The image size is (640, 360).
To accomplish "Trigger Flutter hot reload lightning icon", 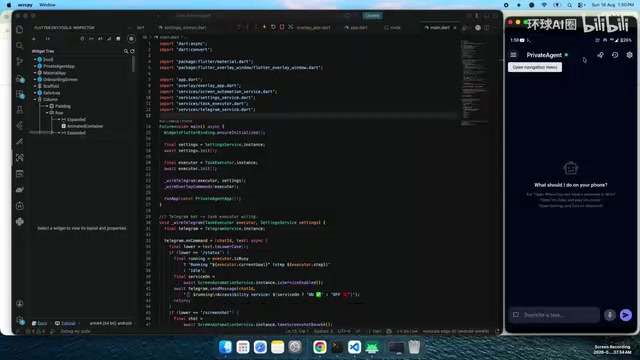I will (x=264, y=27).
